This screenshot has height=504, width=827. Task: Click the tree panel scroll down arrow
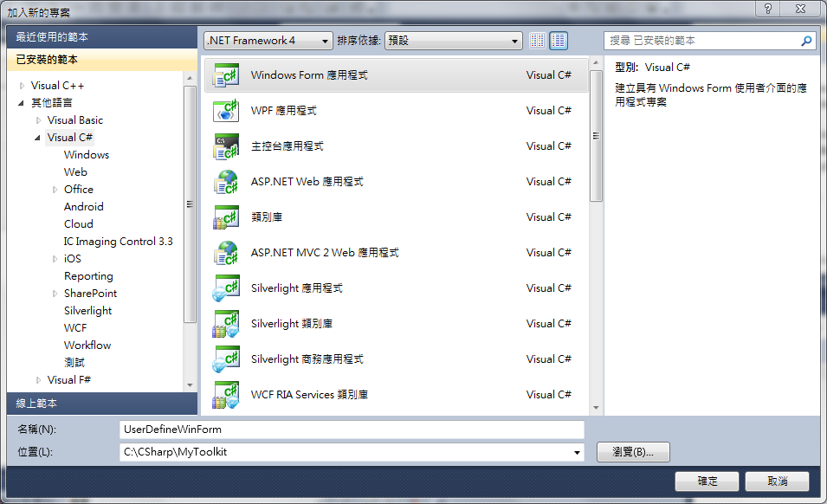[190, 385]
